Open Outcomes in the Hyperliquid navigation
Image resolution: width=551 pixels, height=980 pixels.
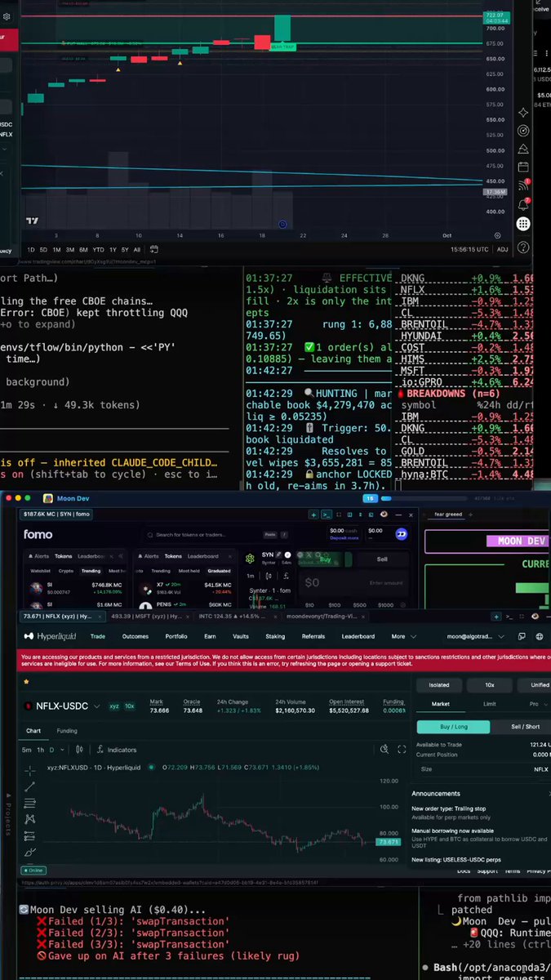[136, 636]
